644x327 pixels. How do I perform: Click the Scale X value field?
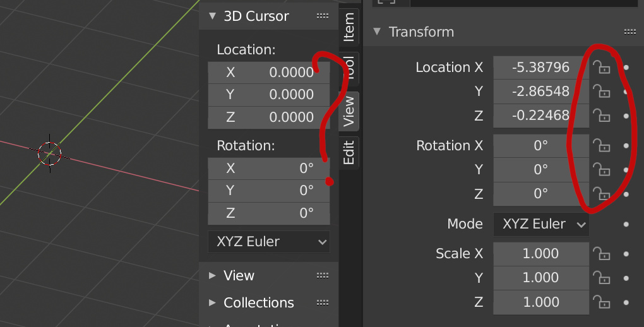(541, 254)
